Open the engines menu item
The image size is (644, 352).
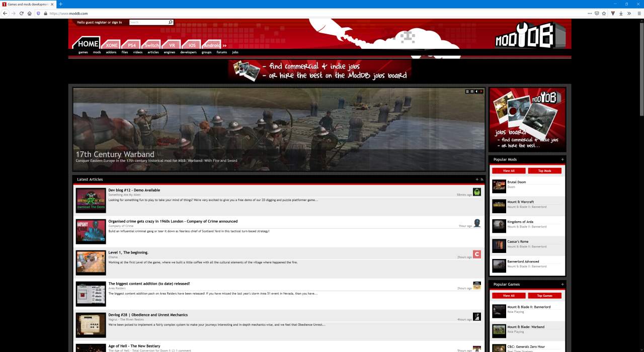coord(170,52)
